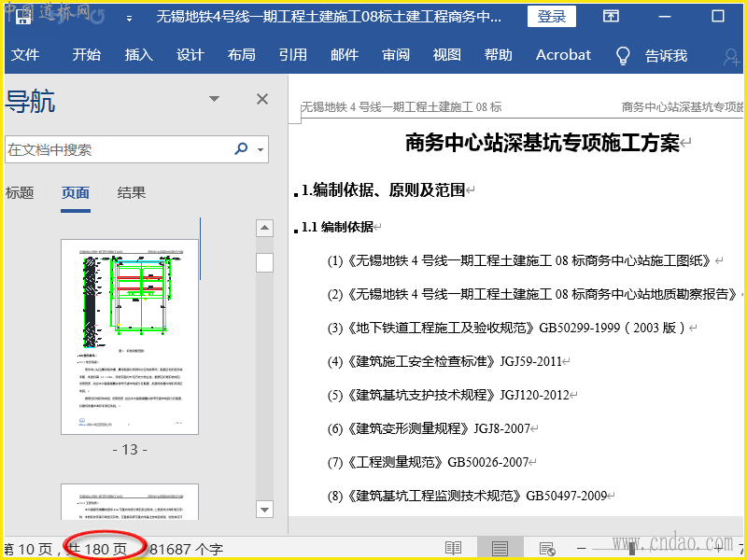Image resolution: width=747 pixels, height=560 pixels.
Task: Click the thumbnail scrollbar up arrow
Action: point(265,228)
